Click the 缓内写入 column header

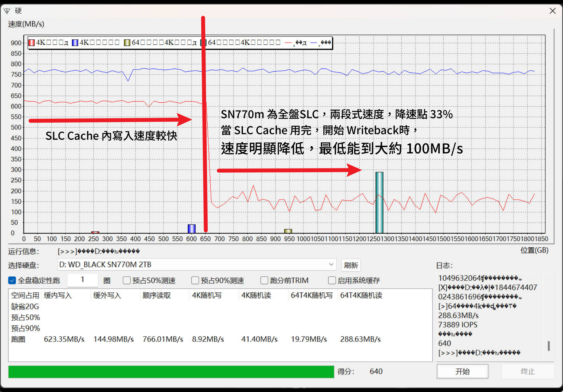[58, 295]
